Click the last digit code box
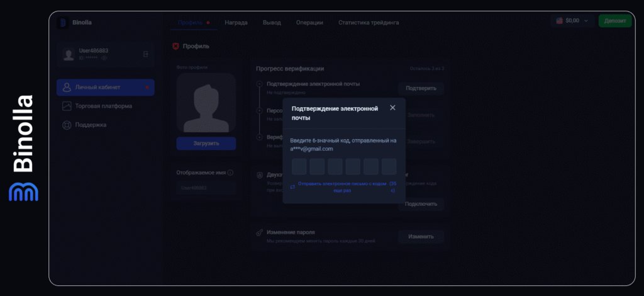This screenshot has width=644, height=296. (389, 166)
